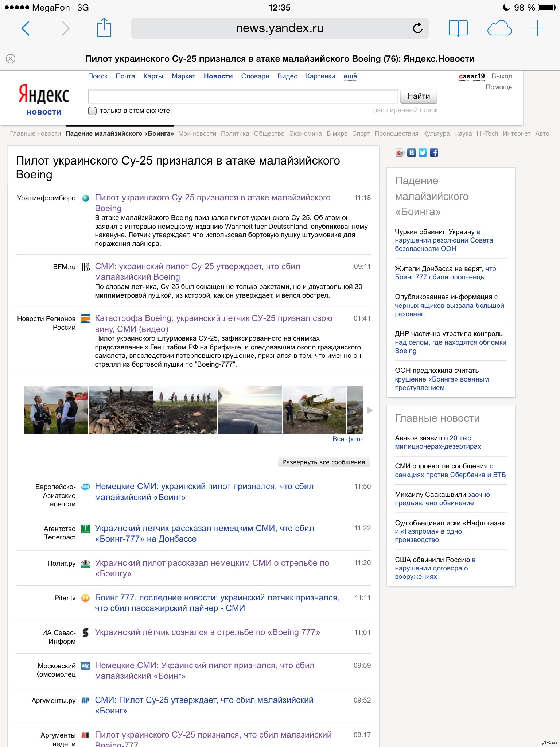The image size is (560, 747).
Task: Share via Ya.ru red icon
Action: click(x=400, y=153)
